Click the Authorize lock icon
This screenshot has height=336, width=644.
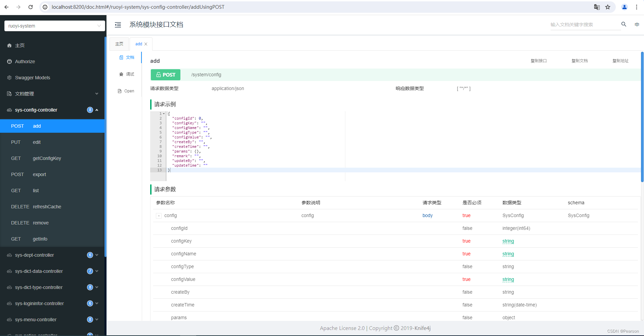9,61
